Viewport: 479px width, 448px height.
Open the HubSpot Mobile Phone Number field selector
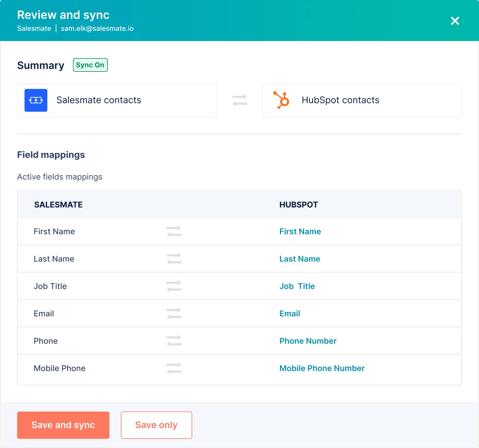click(322, 368)
